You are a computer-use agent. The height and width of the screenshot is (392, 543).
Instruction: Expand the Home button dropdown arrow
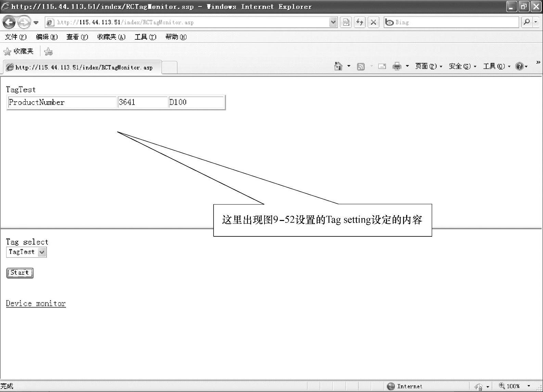(349, 66)
